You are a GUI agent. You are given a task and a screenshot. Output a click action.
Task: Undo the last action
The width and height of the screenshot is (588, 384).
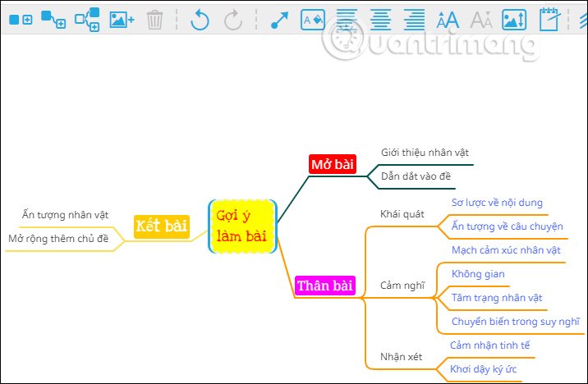(x=200, y=20)
